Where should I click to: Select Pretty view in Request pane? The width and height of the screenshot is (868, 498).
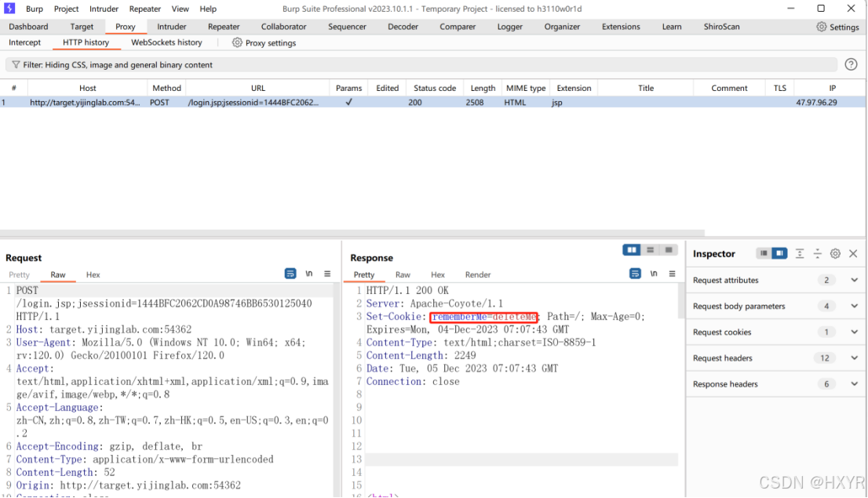coord(19,274)
